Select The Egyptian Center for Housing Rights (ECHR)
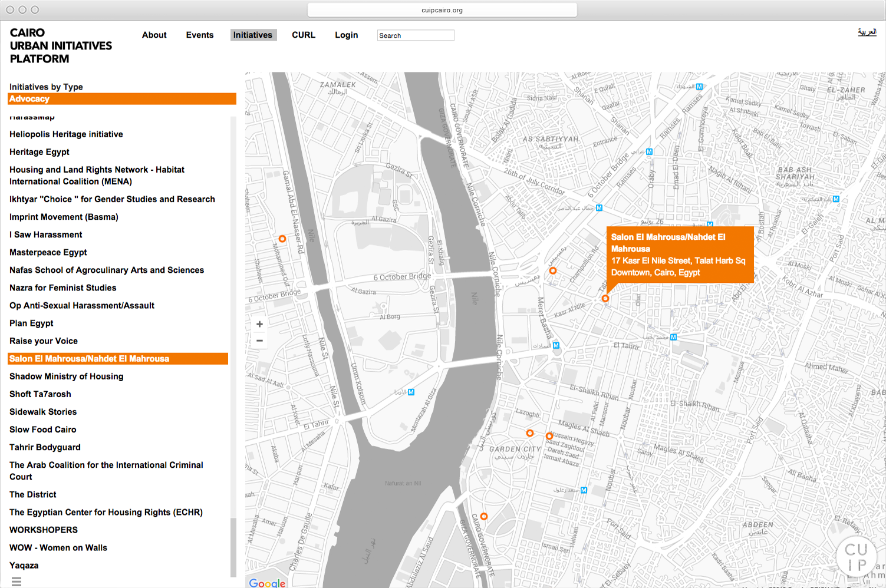886x588 pixels. point(106,512)
